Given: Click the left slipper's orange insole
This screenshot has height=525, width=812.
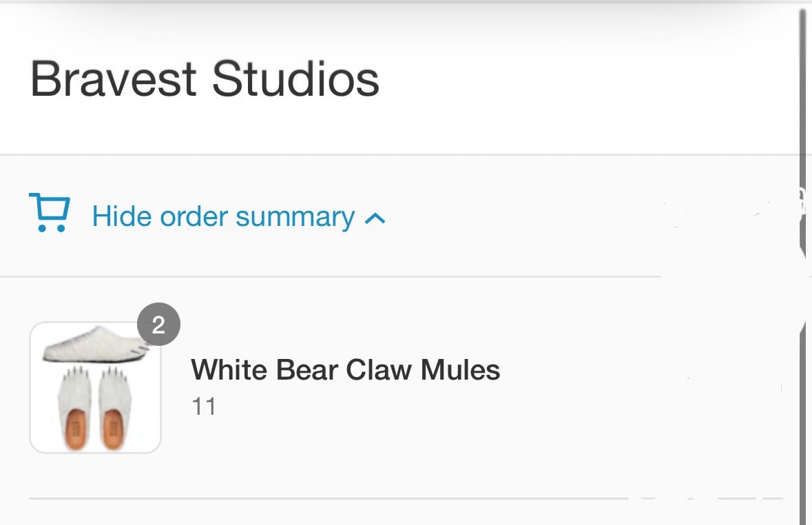Looking at the screenshot, I should pos(76,429).
